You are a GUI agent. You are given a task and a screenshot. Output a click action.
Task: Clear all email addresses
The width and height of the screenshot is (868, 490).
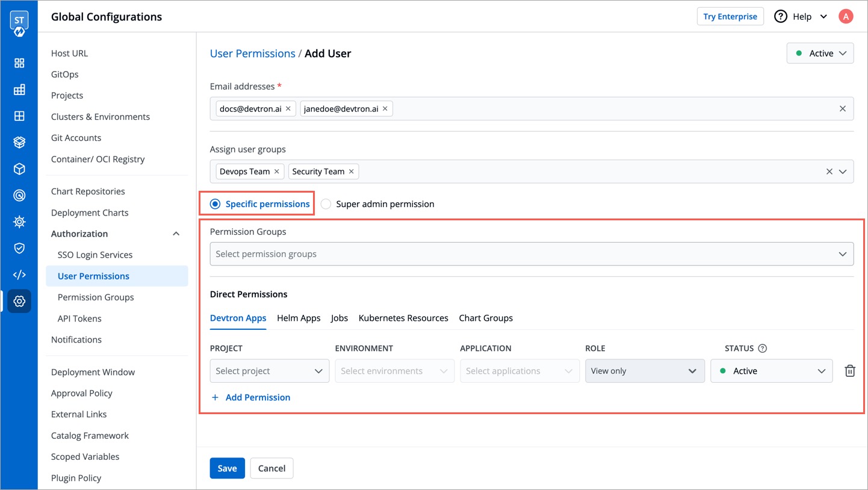pyautogui.click(x=842, y=109)
